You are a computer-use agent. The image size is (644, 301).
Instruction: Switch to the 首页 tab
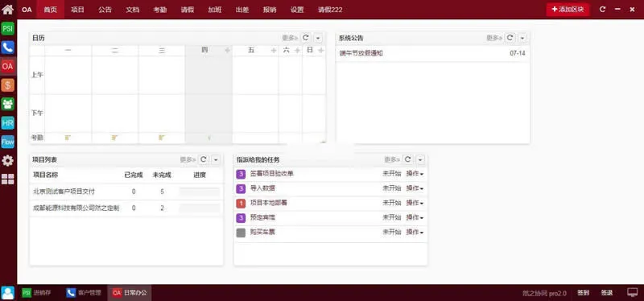[51, 10]
